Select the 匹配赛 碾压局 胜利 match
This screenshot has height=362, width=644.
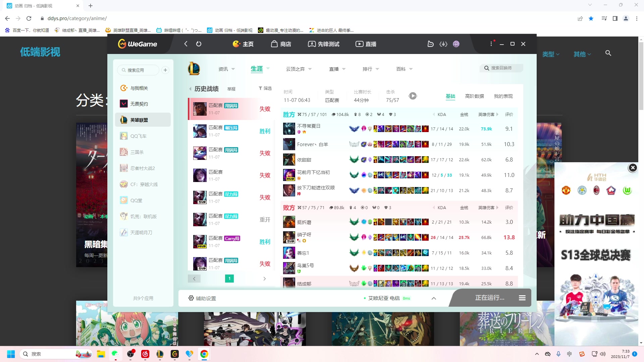point(231,131)
